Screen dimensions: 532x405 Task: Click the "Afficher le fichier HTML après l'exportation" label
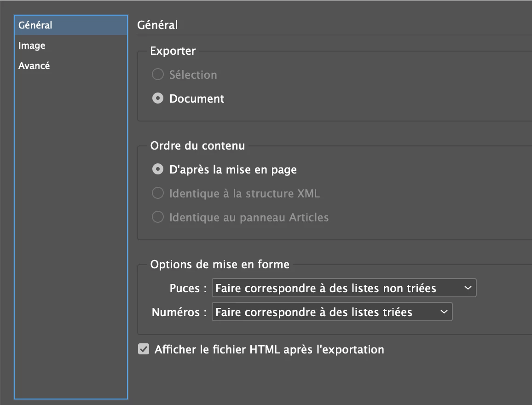tap(269, 349)
